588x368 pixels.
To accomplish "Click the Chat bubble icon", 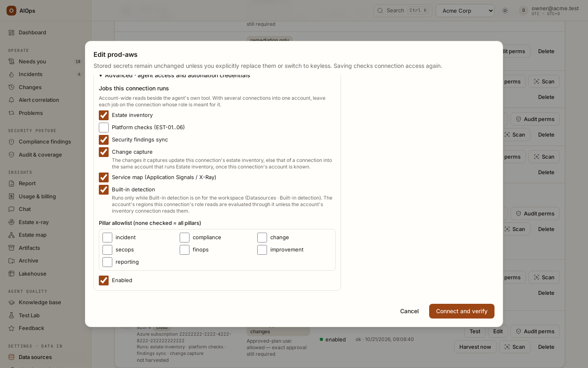I will (x=11, y=209).
